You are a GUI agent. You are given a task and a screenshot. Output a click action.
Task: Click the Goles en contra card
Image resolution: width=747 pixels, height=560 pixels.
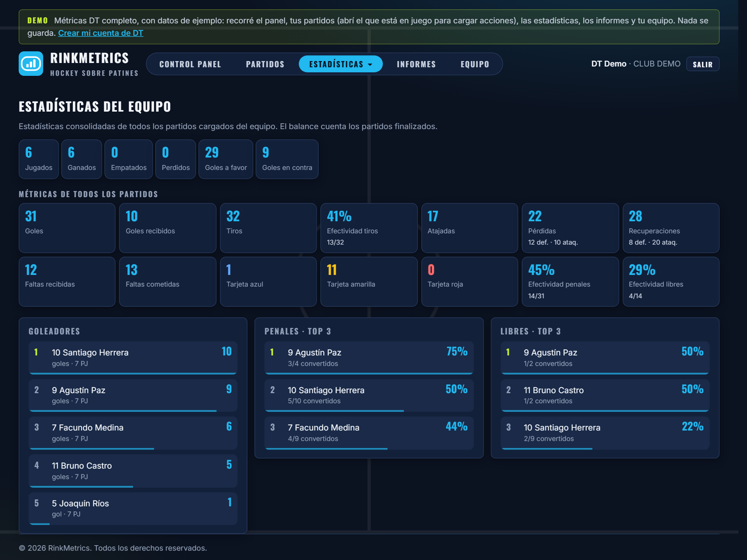pos(287,159)
